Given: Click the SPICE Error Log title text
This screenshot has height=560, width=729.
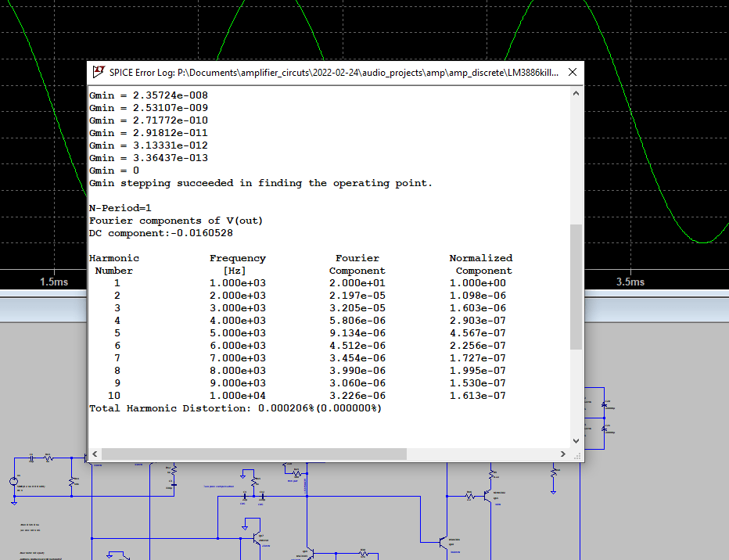Looking at the screenshot, I should [334, 73].
